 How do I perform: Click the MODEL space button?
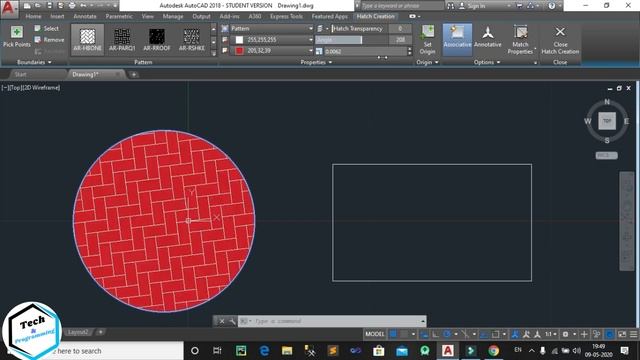(375, 334)
